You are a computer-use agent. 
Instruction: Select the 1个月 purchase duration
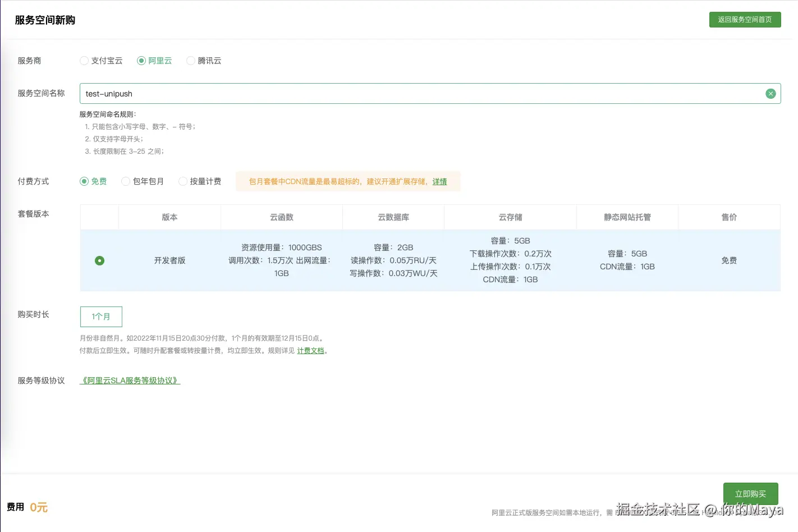(101, 317)
